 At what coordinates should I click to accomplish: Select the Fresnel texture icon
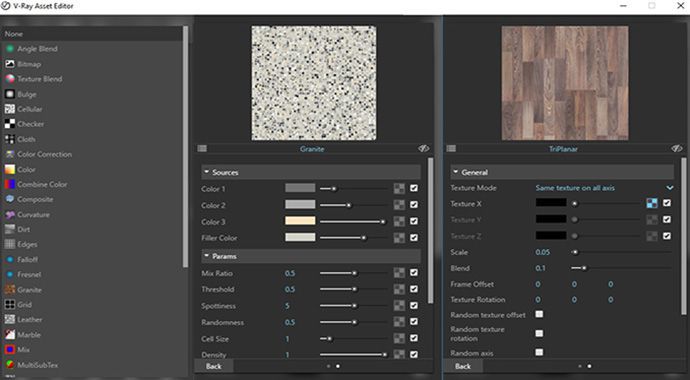coord(10,274)
